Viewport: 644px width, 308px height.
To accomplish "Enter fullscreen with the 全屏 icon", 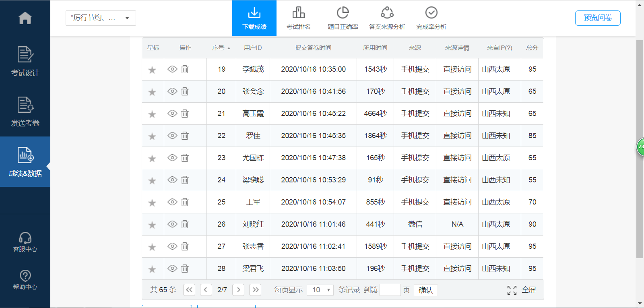I will point(512,290).
